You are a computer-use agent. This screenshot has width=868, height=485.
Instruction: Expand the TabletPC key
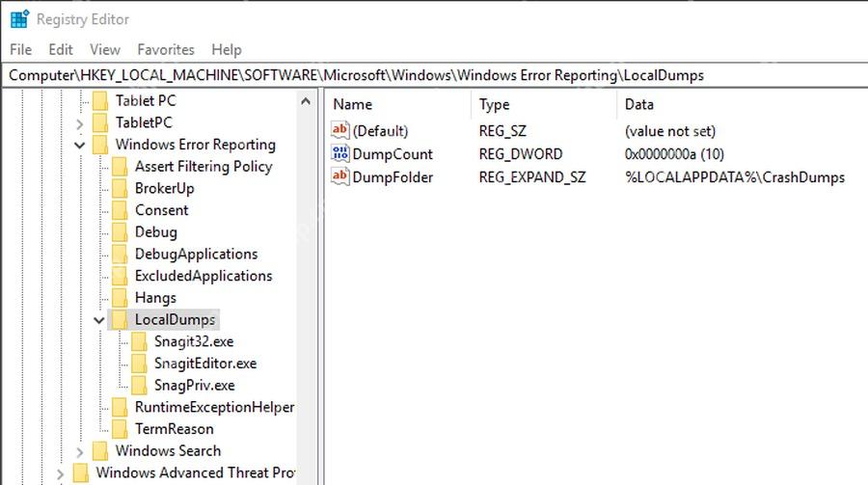(x=80, y=123)
